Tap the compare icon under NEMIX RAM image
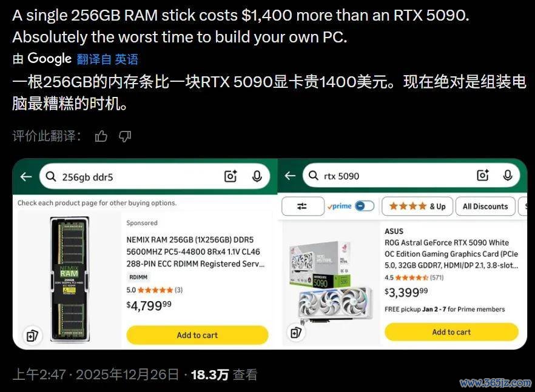 coord(32,335)
